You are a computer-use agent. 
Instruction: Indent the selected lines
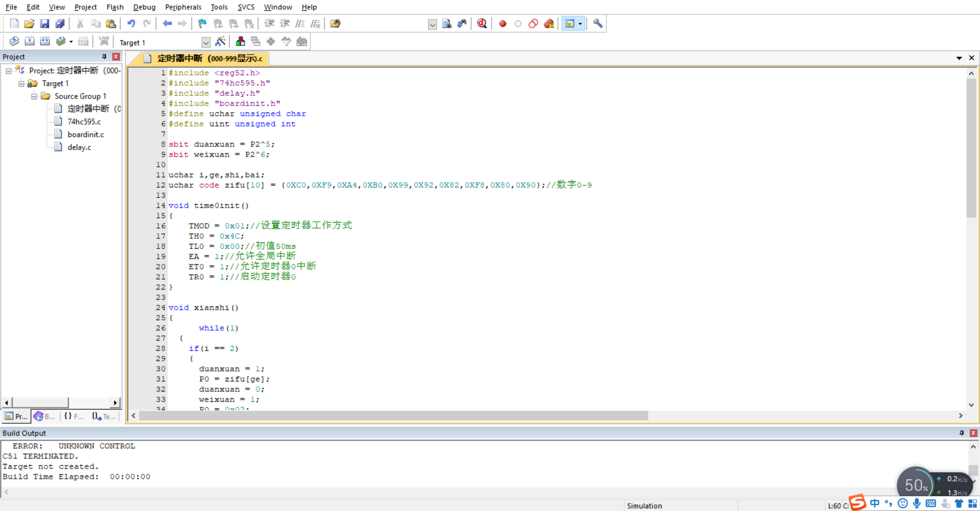[x=269, y=23]
